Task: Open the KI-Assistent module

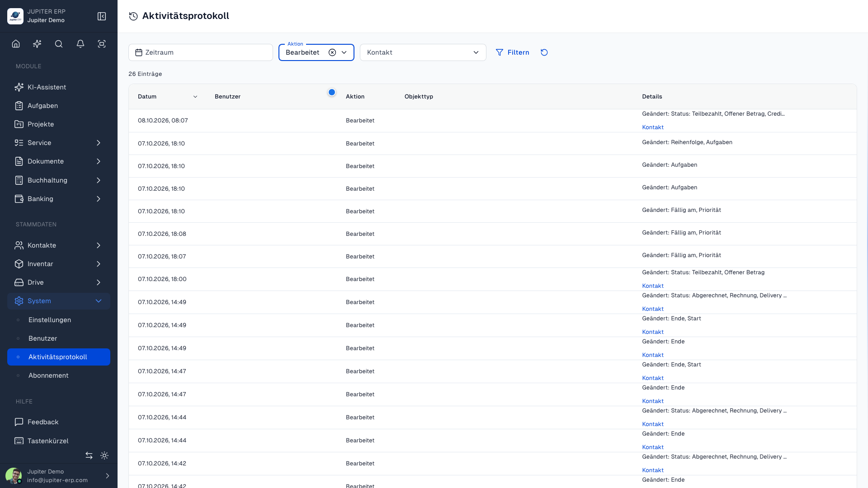Action: point(59,87)
